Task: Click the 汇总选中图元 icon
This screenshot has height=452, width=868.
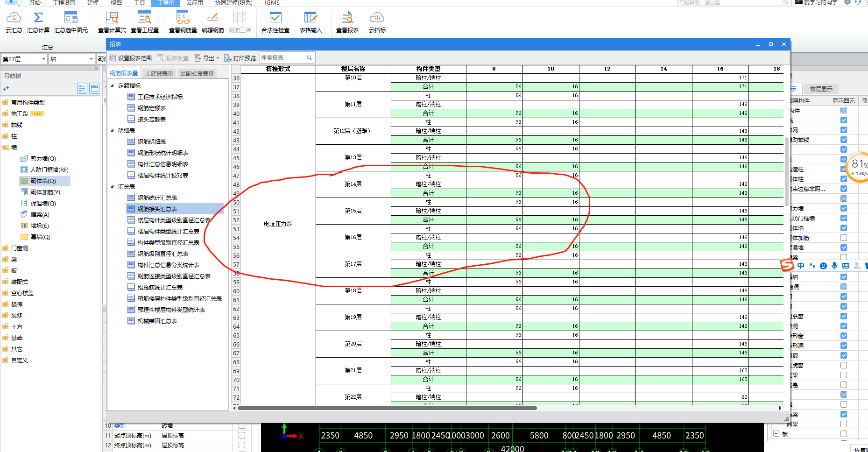Action: (x=71, y=22)
